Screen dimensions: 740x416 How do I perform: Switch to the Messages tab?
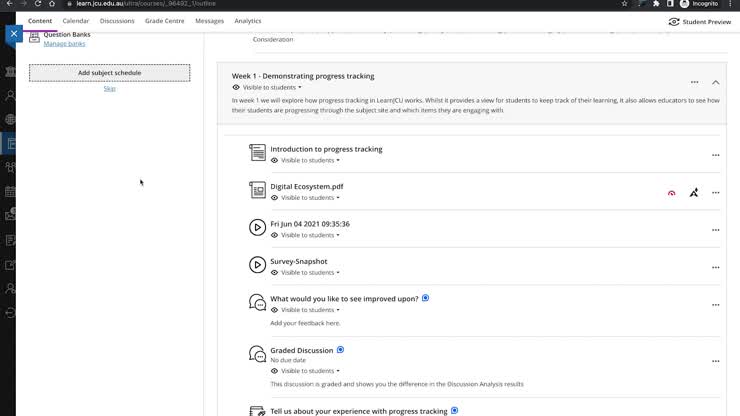(210, 21)
